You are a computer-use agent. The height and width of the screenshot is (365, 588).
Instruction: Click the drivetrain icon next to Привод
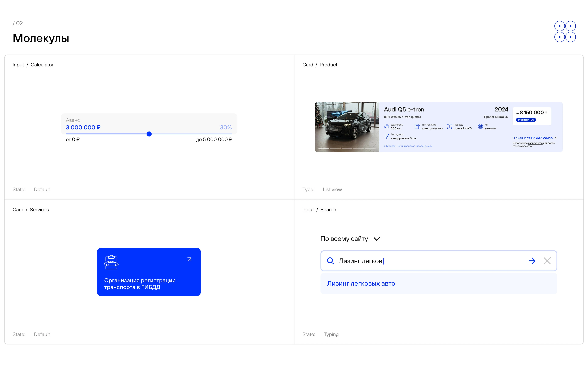(449, 126)
